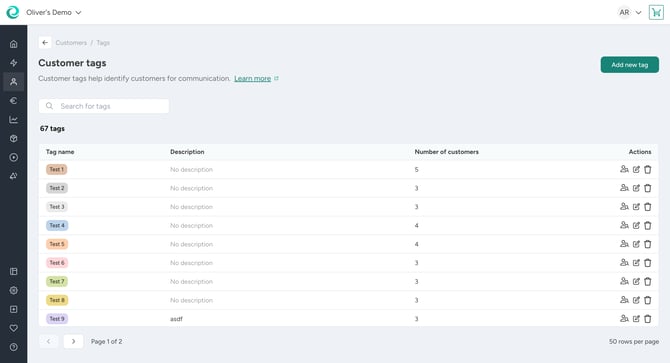Go to the next page of tags
Viewport: 670px width, 363px height.
tap(73, 341)
